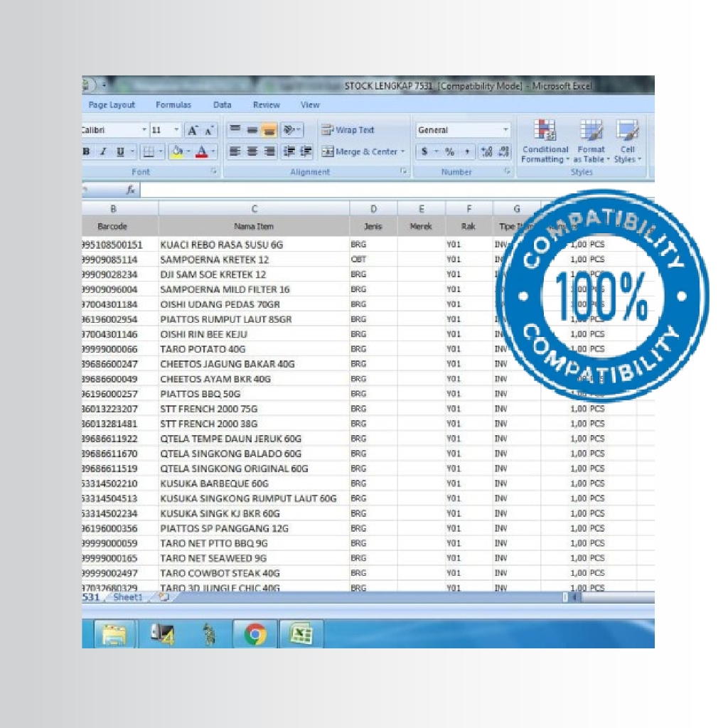Select column C header
The image size is (728, 728).
point(254,209)
